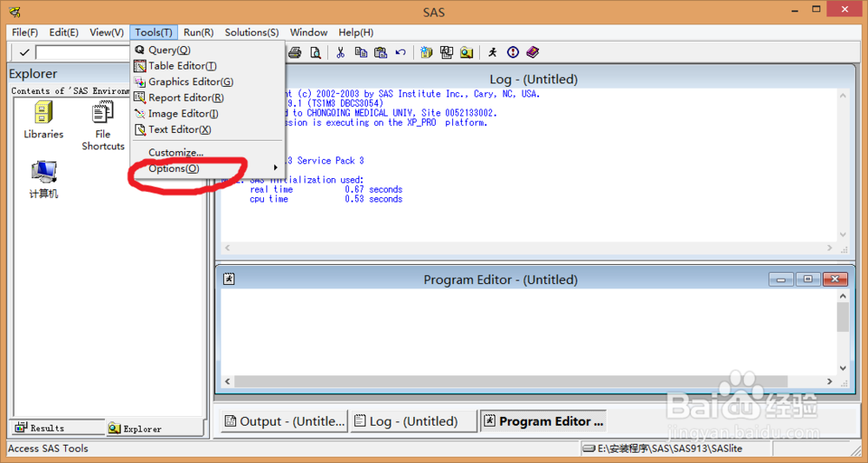
Task: Click Program Editor scroll left arrow
Action: coord(227,381)
